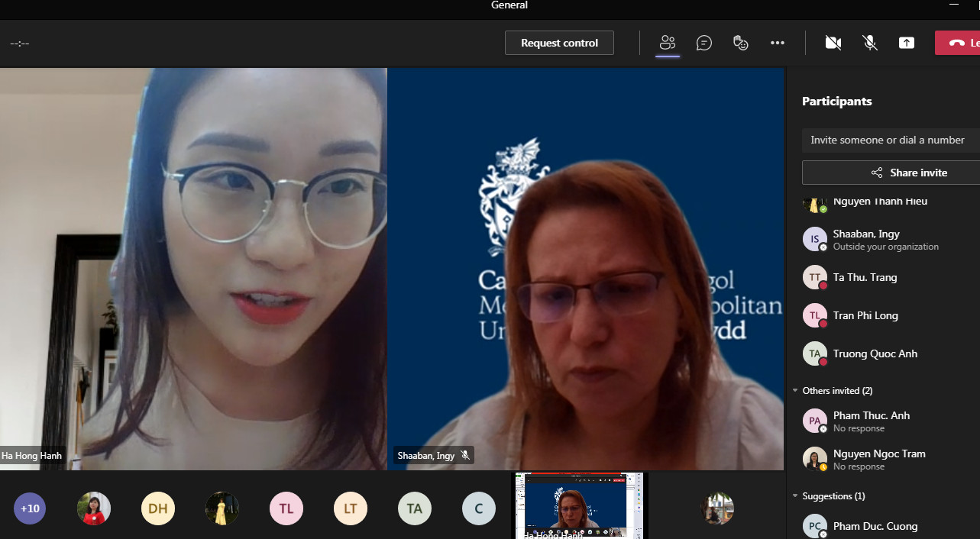The width and height of the screenshot is (980, 539).
Task: Select the LT participant avatar
Action: click(x=351, y=508)
